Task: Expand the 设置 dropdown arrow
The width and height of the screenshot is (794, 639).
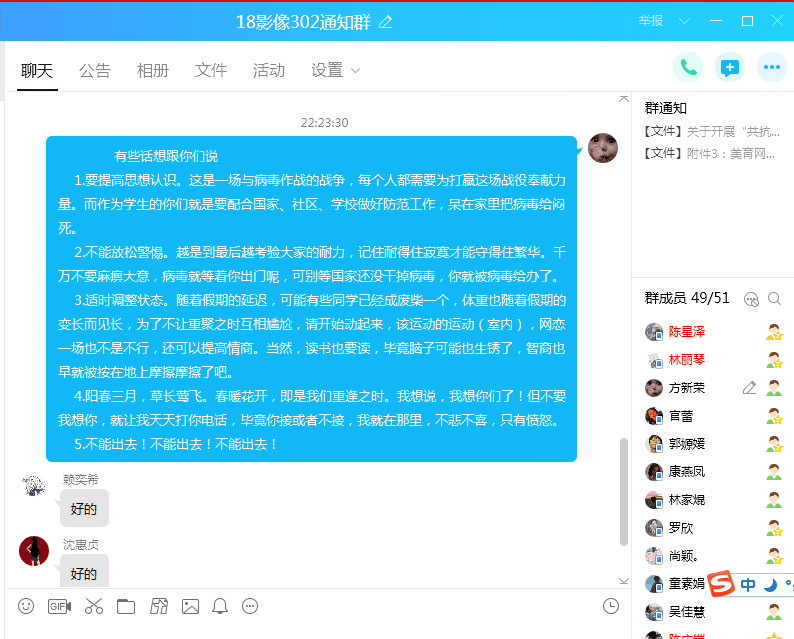Action: point(355,71)
